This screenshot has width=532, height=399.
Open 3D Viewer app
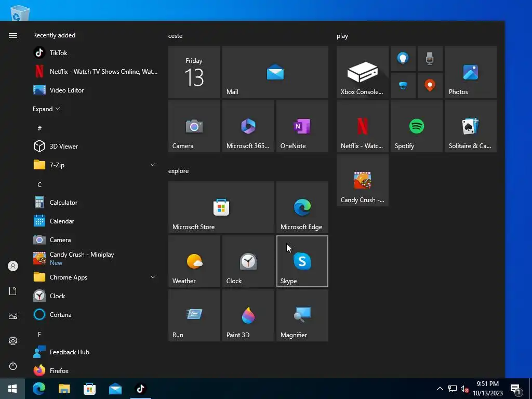(x=95, y=146)
